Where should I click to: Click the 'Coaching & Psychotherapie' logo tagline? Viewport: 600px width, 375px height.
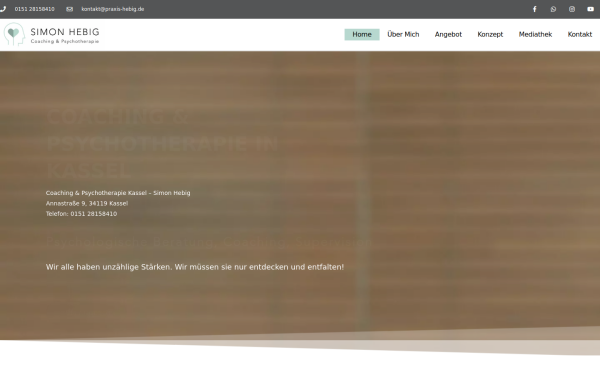pyautogui.click(x=65, y=41)
